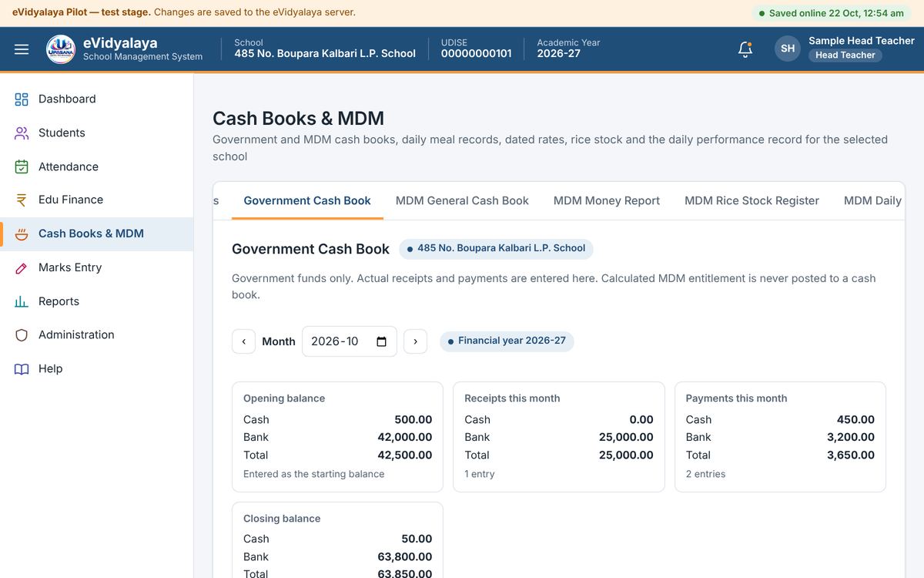Click the eVidyalaya title text
Image resolution: width=924 pixels, height=578 pixels.
click(x=120, y=43)
